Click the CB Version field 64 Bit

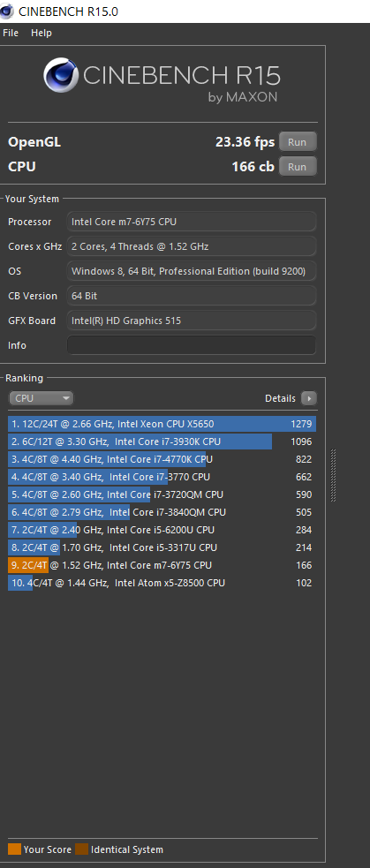192,296
